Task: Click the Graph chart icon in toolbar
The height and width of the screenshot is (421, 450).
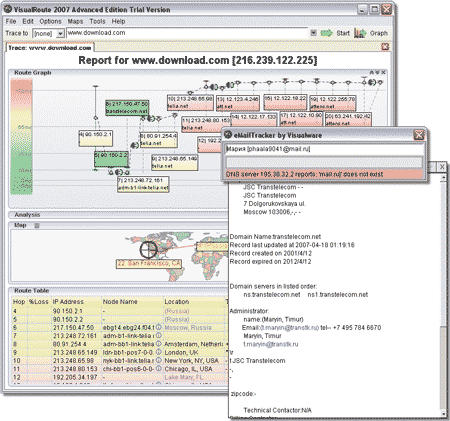Action: pyautogui.click(x=360, y=33)
